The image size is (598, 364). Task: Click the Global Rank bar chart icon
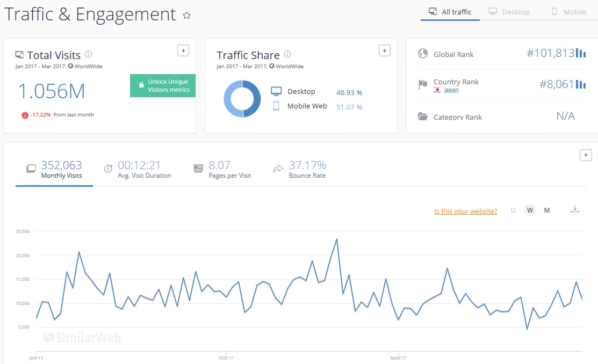tap(581, 53)
